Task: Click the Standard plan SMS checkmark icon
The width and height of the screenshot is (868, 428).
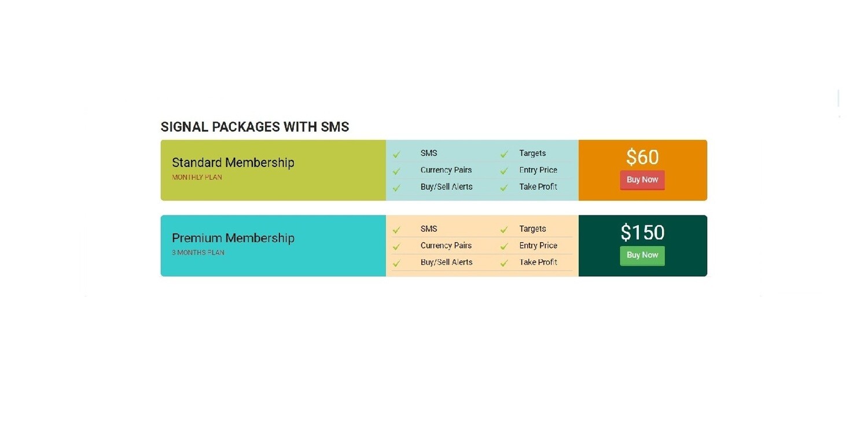Action: (396, 155)
